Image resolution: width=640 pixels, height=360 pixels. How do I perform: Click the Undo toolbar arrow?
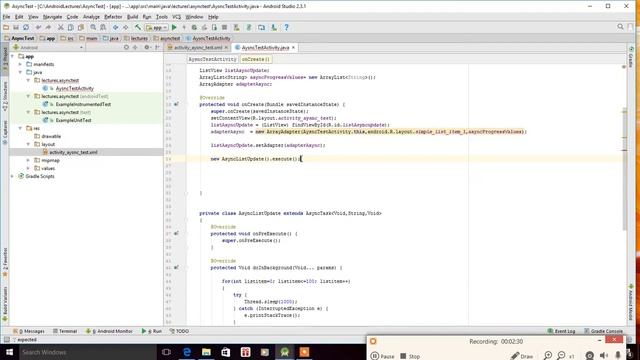tap(38, 27)
